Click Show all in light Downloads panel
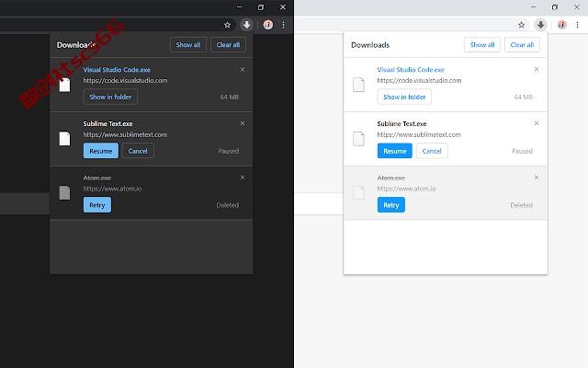This screenshot has width=588, height=368. tap(482, 45)
